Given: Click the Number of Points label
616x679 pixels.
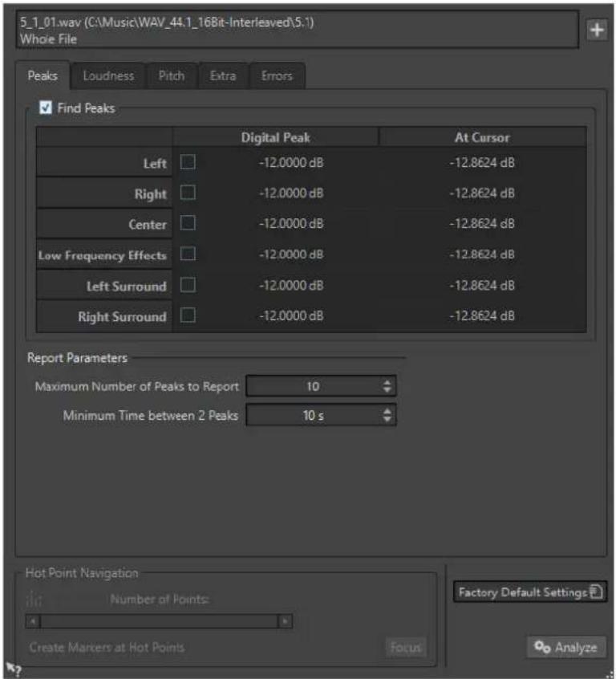Looking at the screenshot, I should point(160,600).
